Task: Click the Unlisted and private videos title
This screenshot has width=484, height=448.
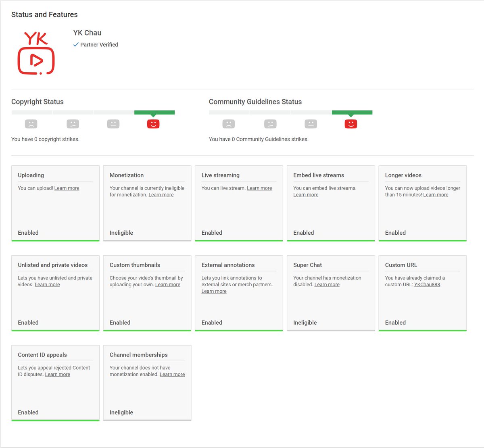Action: pyautogui.click(x=53, y=265)
